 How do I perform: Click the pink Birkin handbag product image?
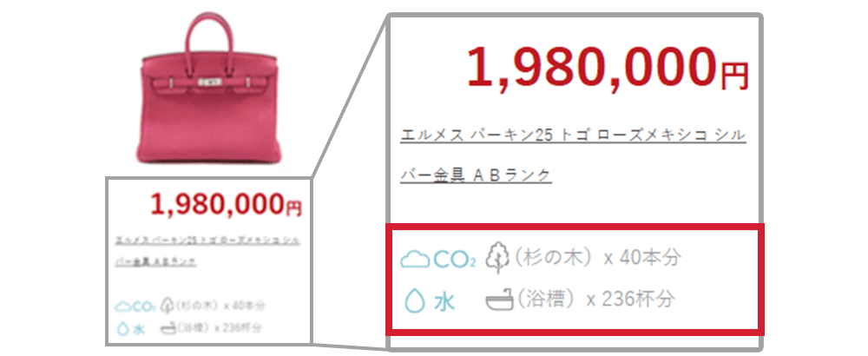click(210, 88)
